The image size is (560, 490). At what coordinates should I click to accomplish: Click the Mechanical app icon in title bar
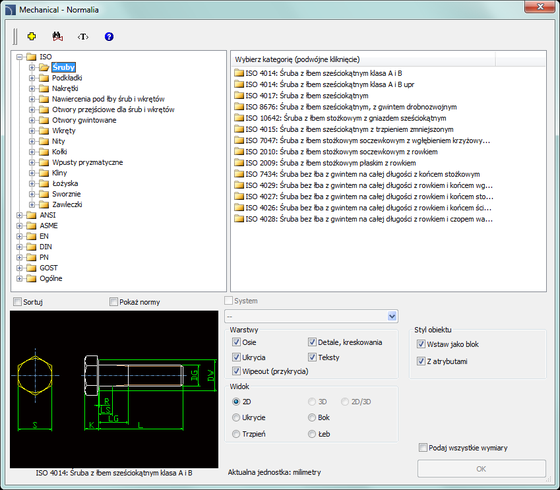[x=10, y=10]
